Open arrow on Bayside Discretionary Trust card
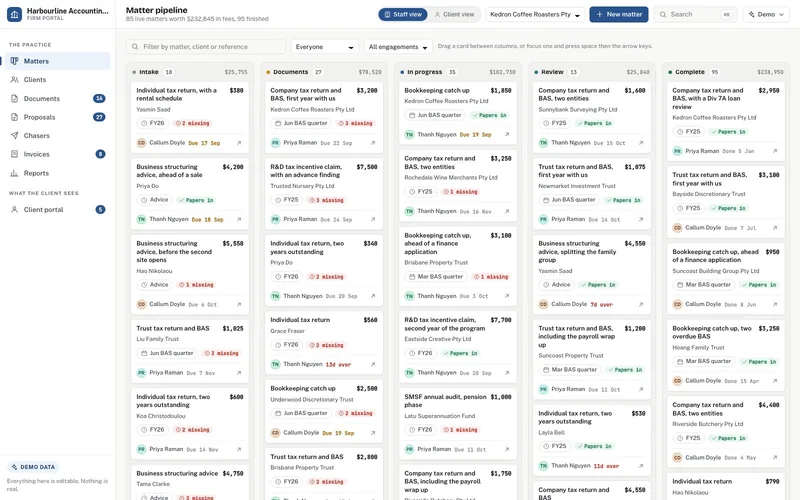 (775, 228)
